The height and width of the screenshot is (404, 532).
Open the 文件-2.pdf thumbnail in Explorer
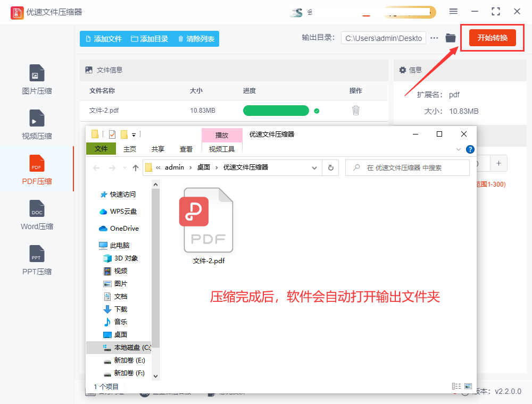click(x=207, y=220)
